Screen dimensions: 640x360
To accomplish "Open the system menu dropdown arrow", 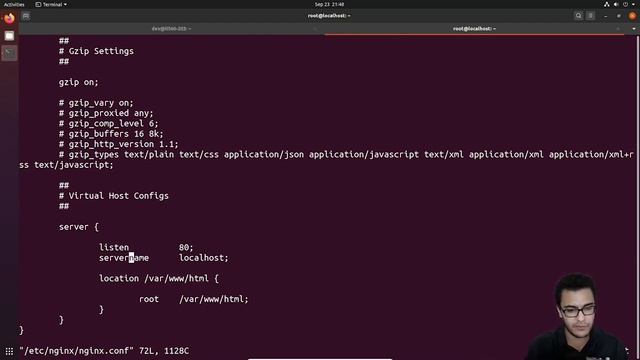I will point(634,4).
